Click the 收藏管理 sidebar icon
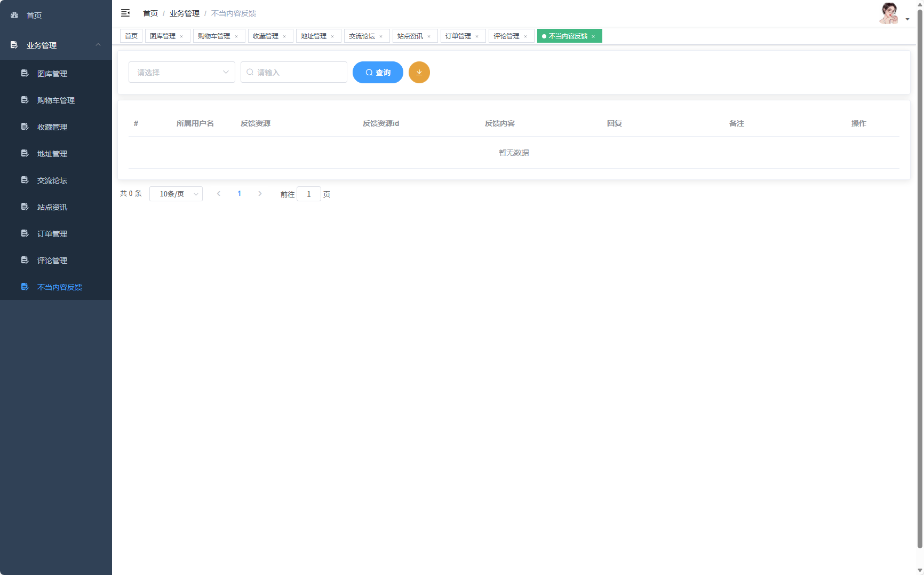Viewport: 924px width, 575px height. (25, 127)
